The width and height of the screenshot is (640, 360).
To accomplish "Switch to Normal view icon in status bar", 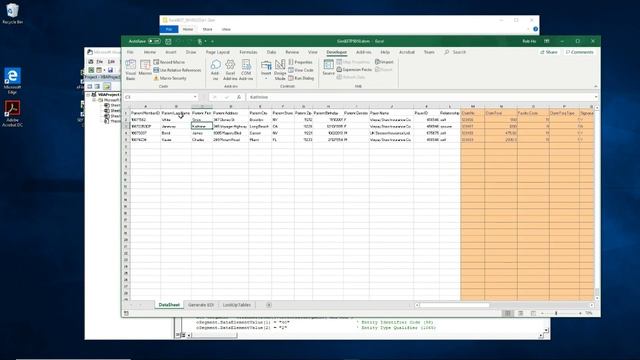I will click(x=508, y=313).
